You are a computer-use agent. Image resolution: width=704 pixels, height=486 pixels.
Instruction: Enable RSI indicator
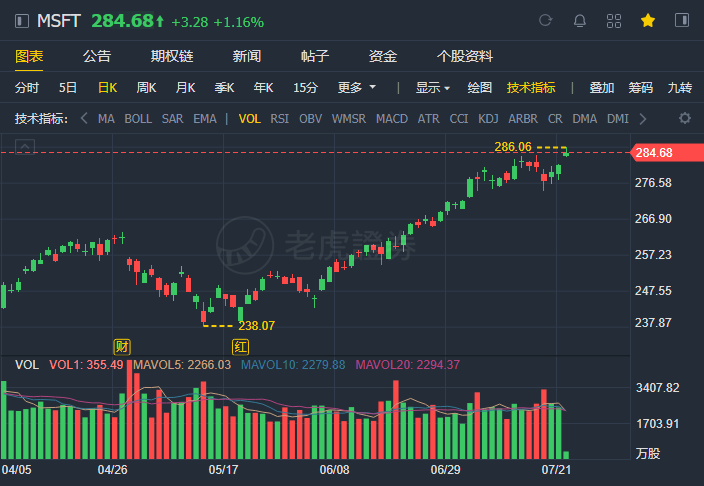coord(279,119)
